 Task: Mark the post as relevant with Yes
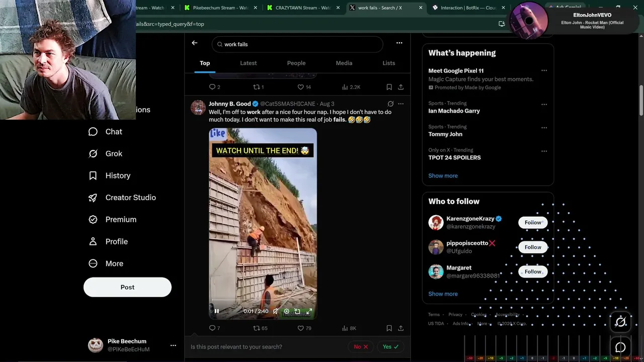[390, 346]
